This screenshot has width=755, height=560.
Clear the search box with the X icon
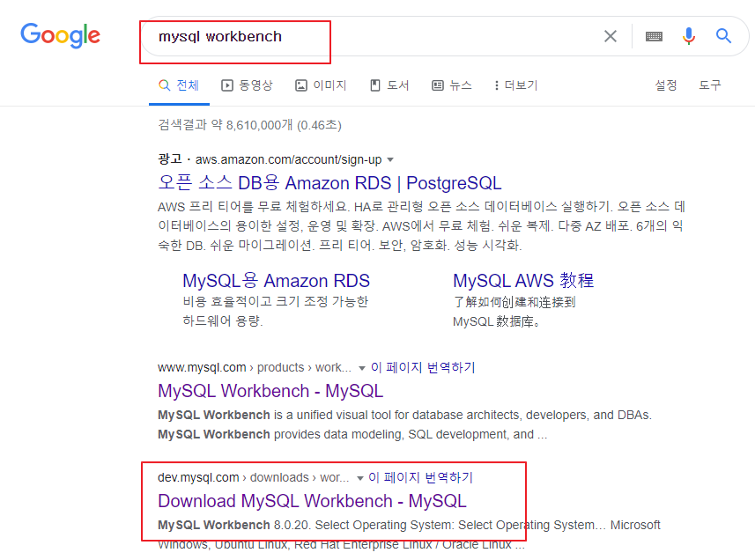pyautogui.click(x=610, y=36)
